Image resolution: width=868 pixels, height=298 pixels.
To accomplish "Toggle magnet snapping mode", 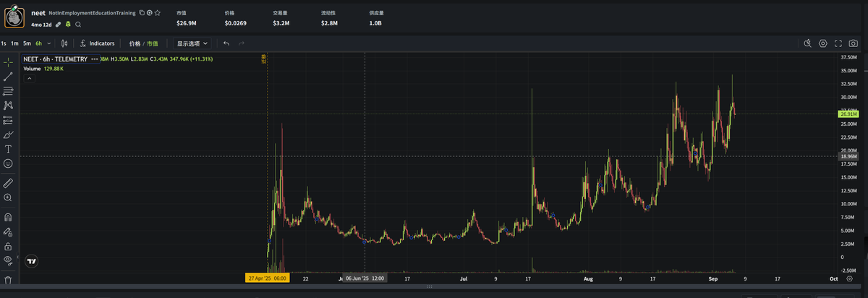I will (x=8, y=217).
